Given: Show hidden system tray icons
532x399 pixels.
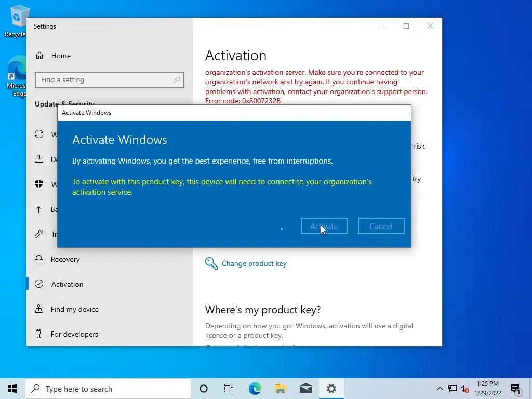Looking at the screenshot, I should [440, 389].
